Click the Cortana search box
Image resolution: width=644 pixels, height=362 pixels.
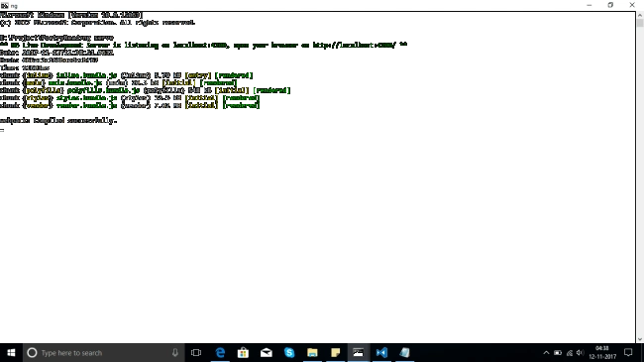point(104,352)
